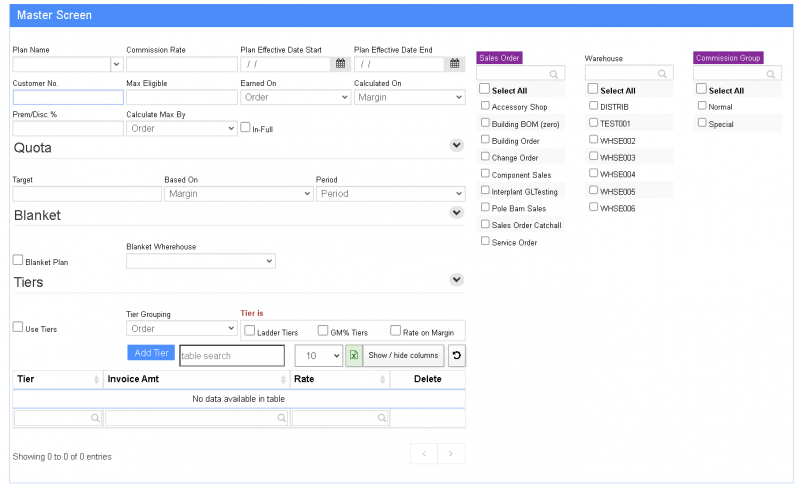This screenshot has height=489, width=800.
Task: Tick the Accessory Shop sales order checkbox
Action: [485, 106]
